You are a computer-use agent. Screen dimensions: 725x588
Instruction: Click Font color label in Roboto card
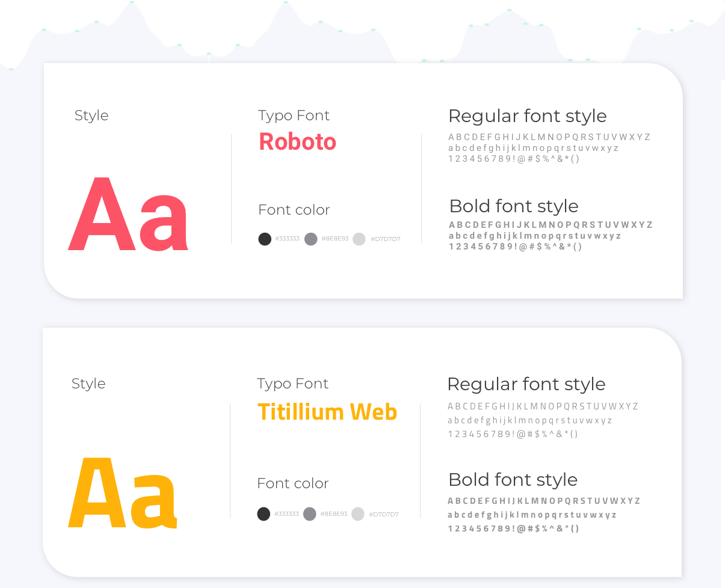click(294, 210)
